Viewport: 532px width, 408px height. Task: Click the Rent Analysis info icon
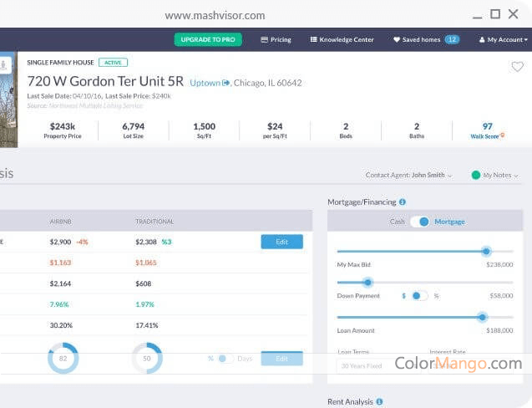pyautogui.click(x=379, y=402)
